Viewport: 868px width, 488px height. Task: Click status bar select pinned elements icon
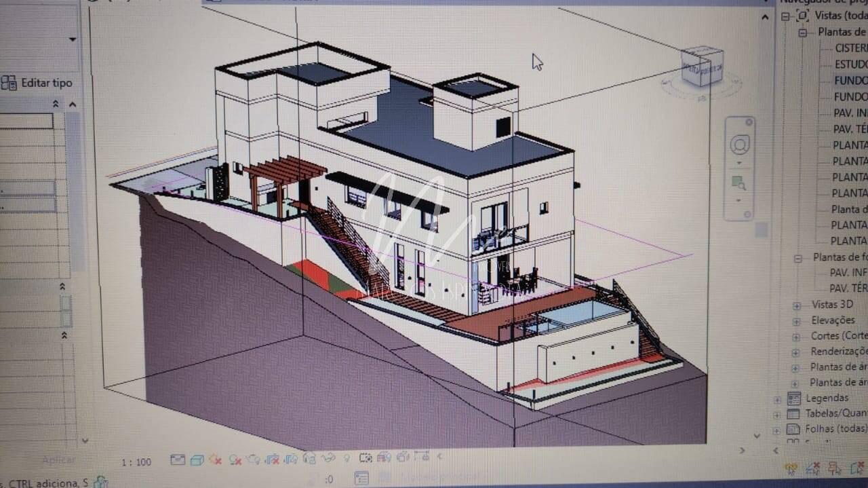(834, 468)
